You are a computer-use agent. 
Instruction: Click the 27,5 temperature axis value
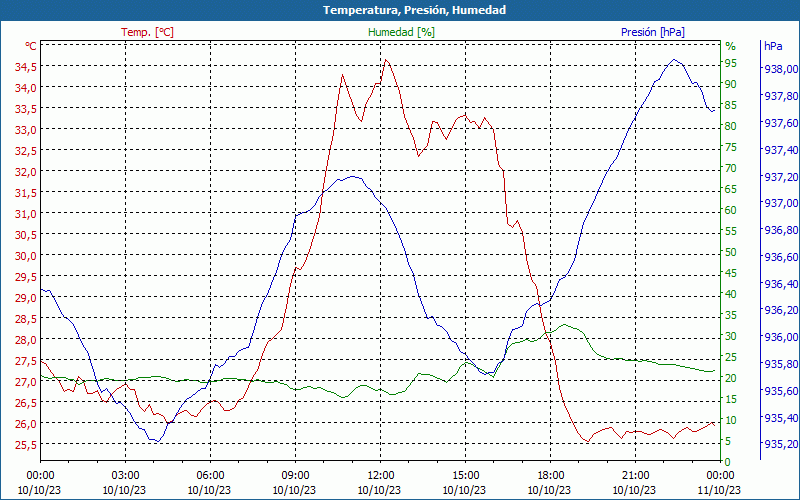click(24, 361)
